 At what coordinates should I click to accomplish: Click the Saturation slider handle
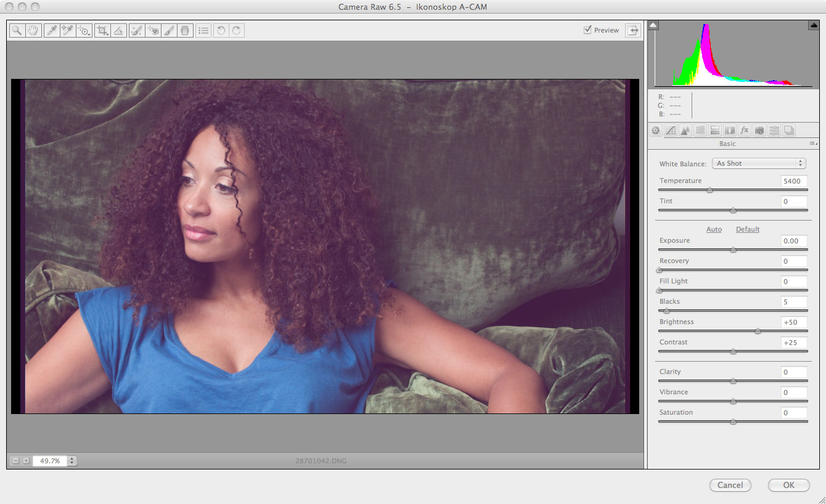tap(733, 421)
